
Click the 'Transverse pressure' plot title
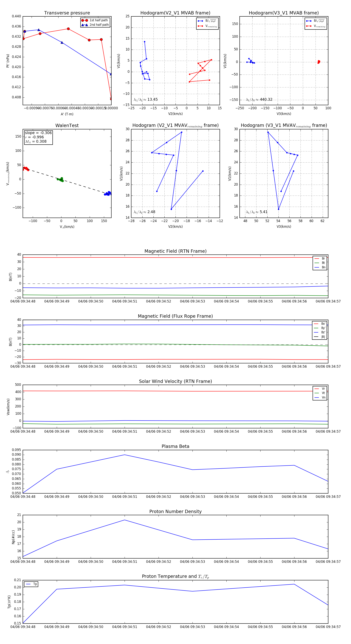[x=67, y=13]
